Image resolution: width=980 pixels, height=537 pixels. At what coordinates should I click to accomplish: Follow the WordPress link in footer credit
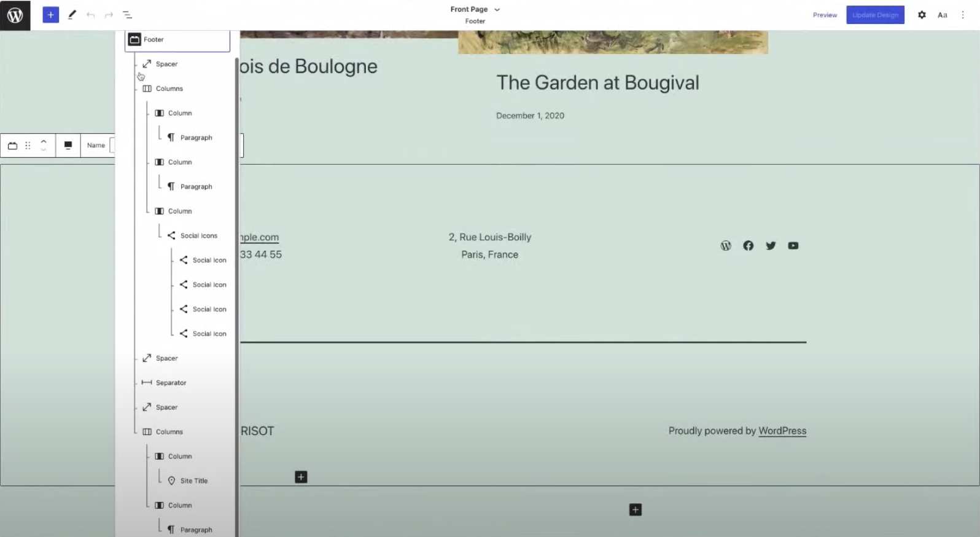click(782, 431)
